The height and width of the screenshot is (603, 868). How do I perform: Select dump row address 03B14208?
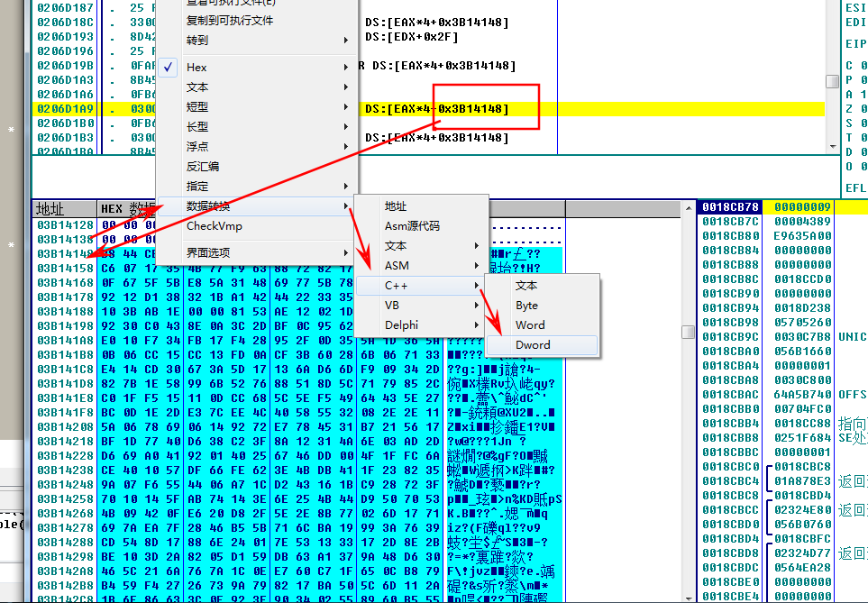coord(65,426)
